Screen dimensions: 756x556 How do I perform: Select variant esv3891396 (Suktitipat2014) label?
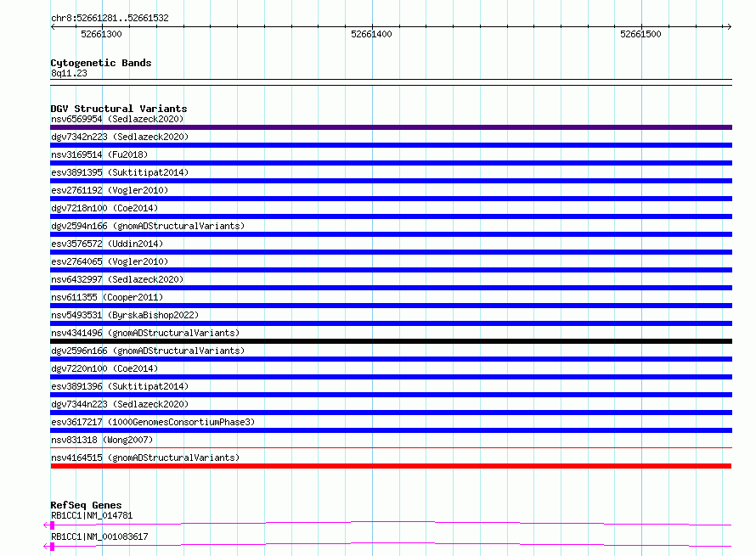(120, 386)
